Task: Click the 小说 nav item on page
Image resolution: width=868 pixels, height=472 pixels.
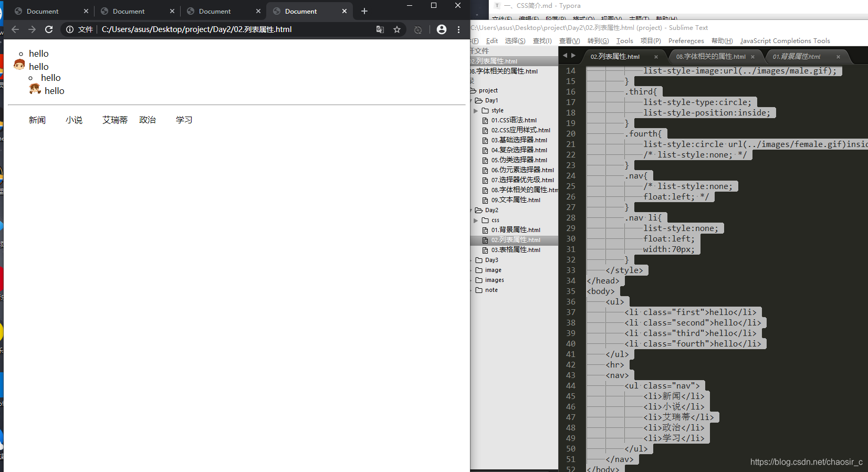Action: click(74, 120)
